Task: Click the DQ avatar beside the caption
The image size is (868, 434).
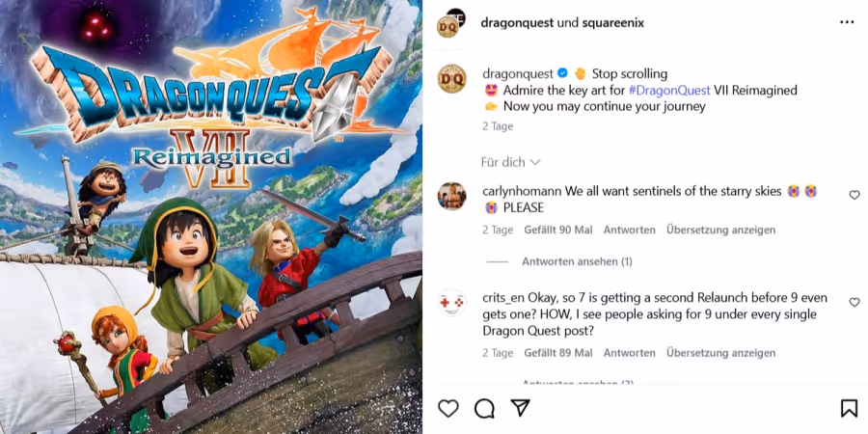Action: tap(451, 79)
